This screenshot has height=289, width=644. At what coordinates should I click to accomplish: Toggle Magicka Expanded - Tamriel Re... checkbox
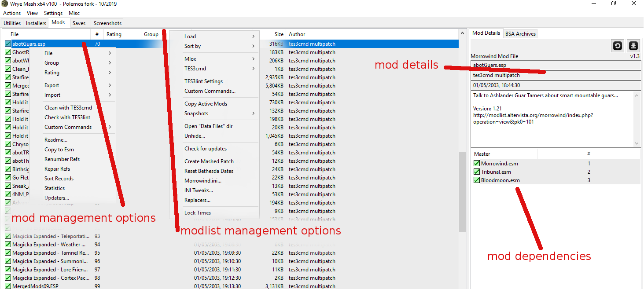coord(8,253)
